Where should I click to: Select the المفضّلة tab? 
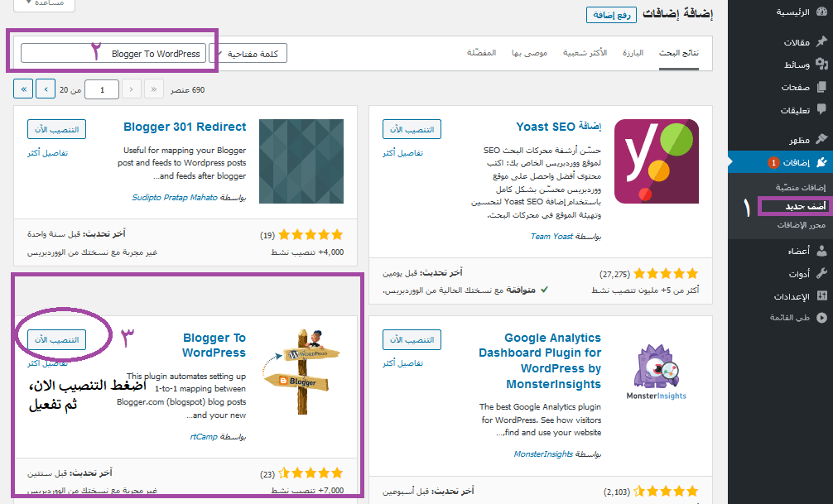click(x=481, y=53)
